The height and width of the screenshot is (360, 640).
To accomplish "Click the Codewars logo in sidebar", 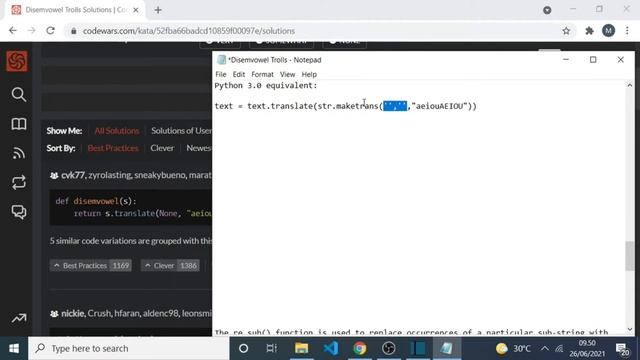I will [17, 61].
